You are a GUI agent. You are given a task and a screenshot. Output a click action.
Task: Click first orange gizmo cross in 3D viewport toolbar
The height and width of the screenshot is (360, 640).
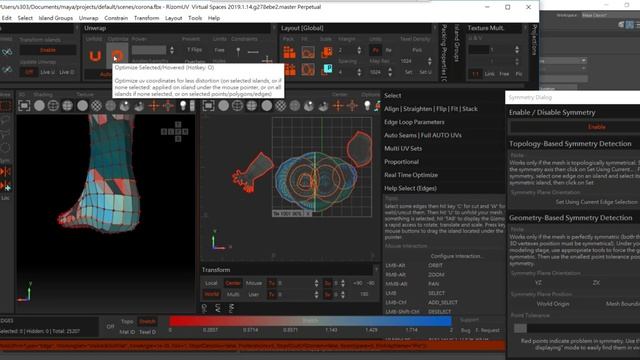point(154,106)
